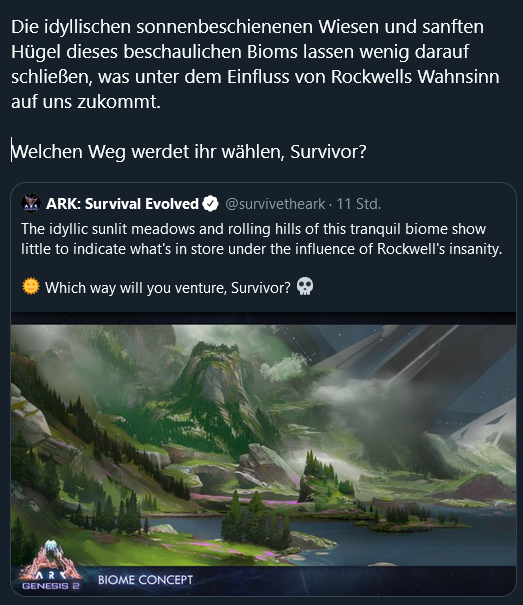Open the 'ARK: Survival Evolved' account name
This screenshot has height=605, width=523.
[x=122, y=204]
